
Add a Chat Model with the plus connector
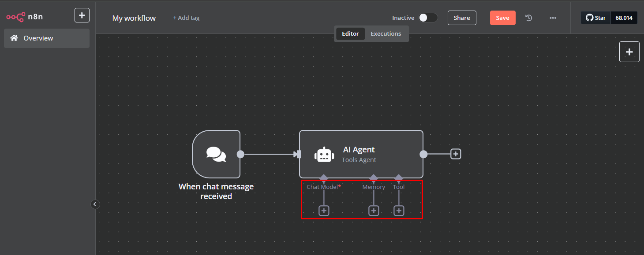324,211
